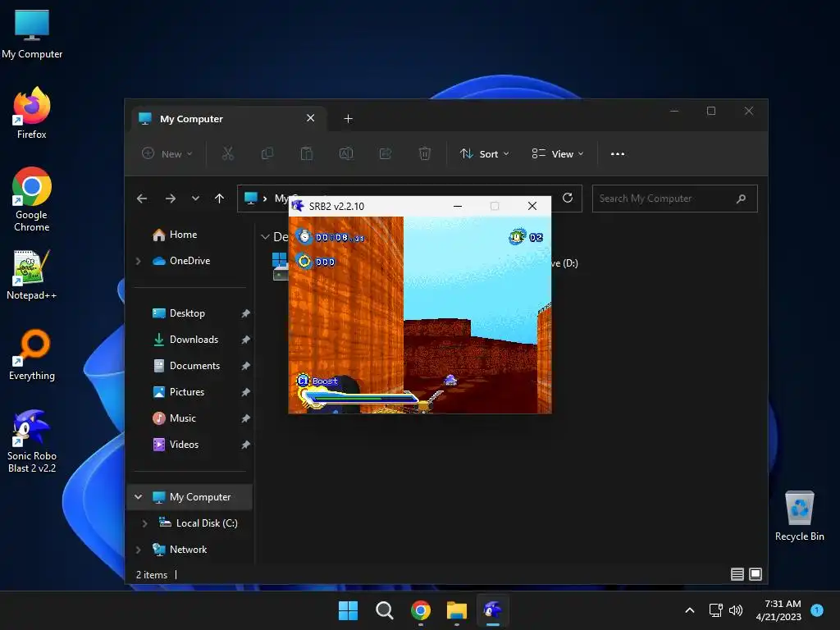The width and height of the screenshot is (840, 630).
Task: Show hidden system tray icons chevron
Action: [x=690, y=610]
